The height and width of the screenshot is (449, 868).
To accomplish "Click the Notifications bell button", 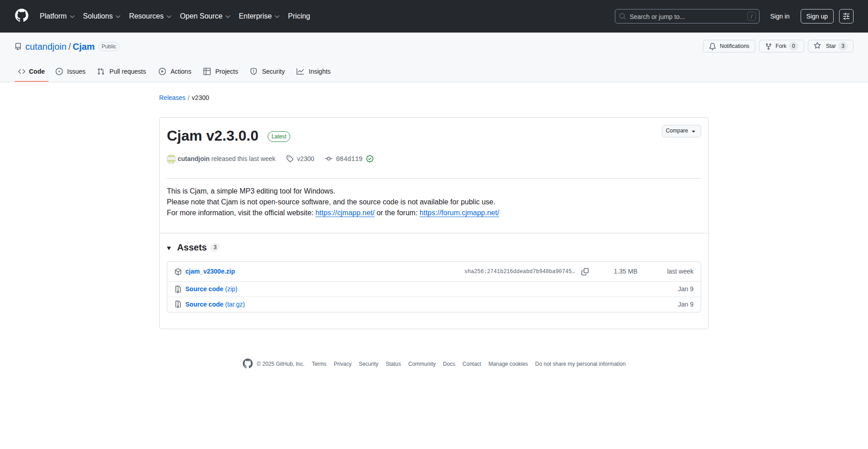I will pyautogui.click(x=729, y=46).
